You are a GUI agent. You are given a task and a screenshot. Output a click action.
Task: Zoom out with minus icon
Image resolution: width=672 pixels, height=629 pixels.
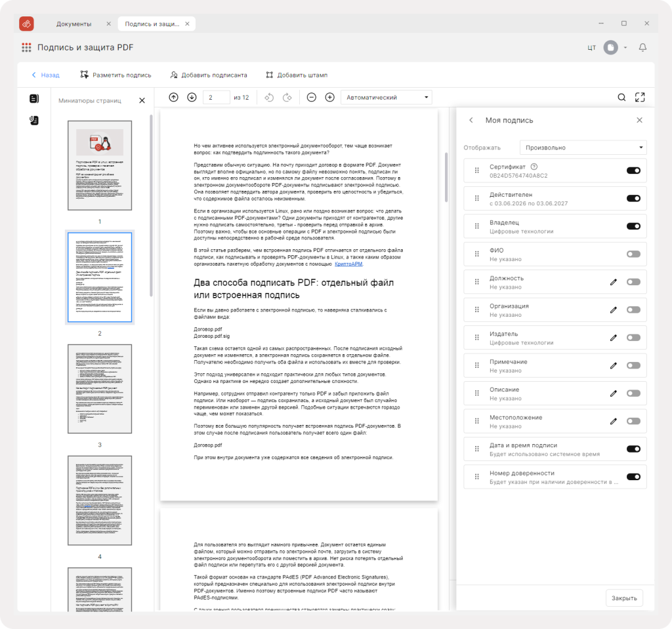[312, 97]
